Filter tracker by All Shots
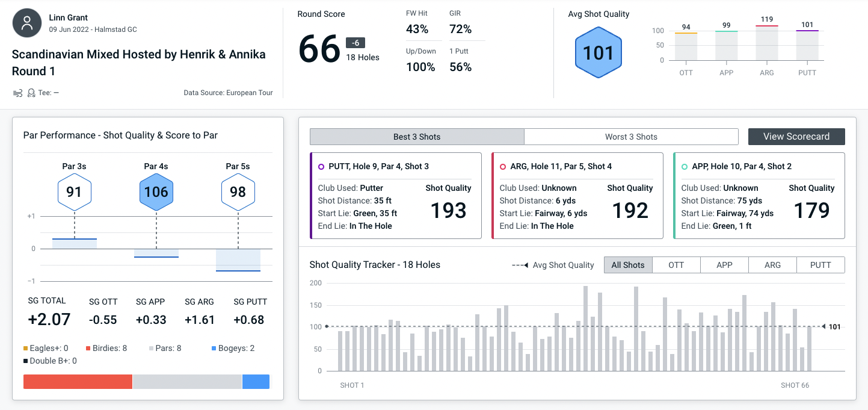 click(x=627, y=265)
